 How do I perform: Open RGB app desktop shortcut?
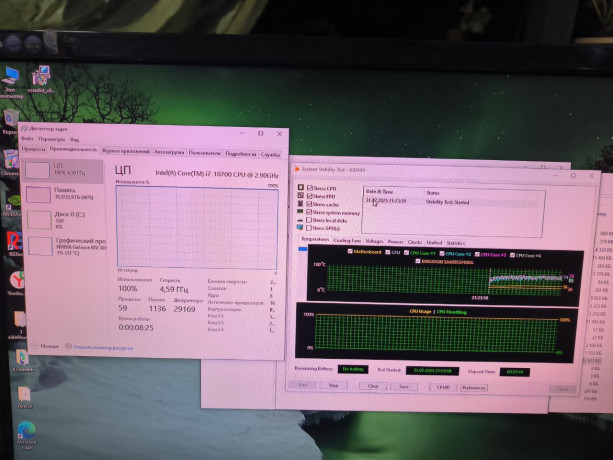pos(14,240)
